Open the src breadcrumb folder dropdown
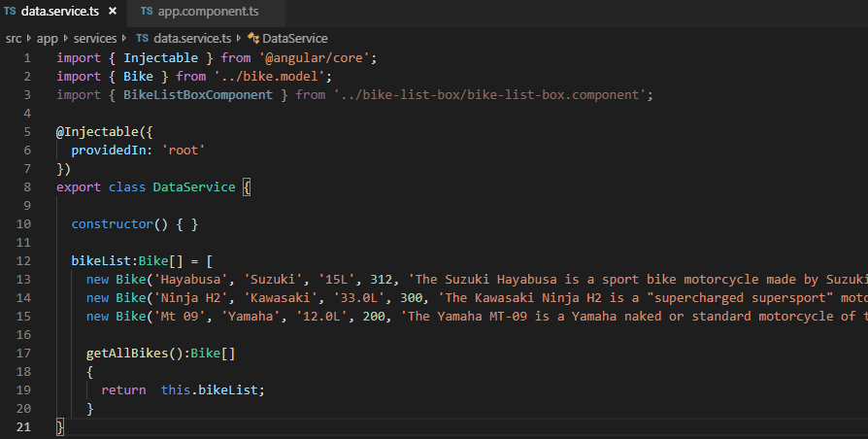 pyautogui.click(x=14, y=38)
